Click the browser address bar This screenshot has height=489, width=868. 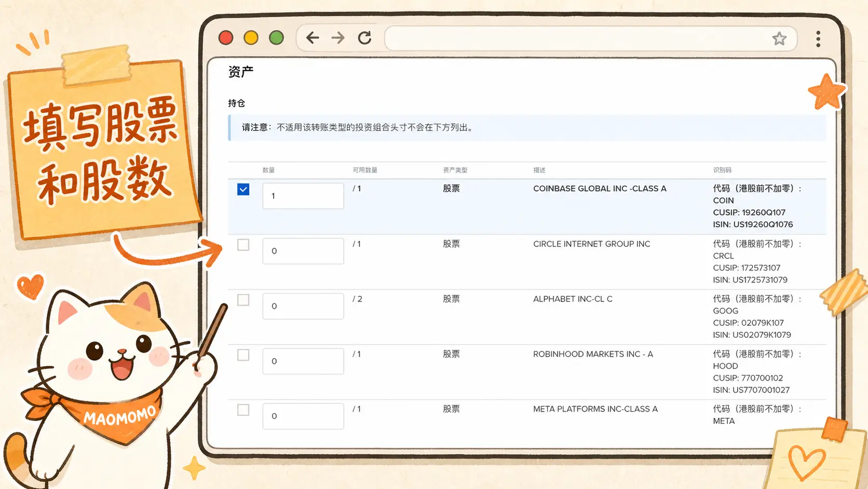tap(591, 38)
